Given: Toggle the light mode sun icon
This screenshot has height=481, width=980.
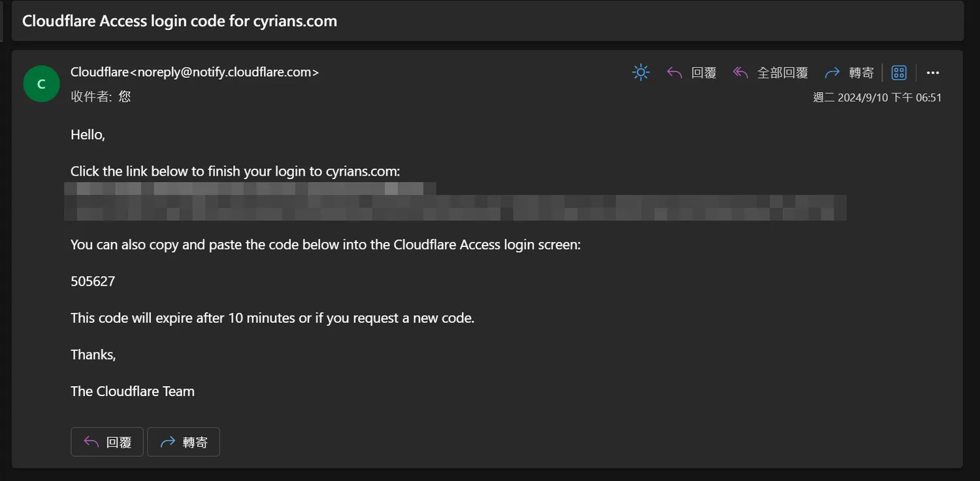Looking at the screenshot, I should click(x=641, y=73).
